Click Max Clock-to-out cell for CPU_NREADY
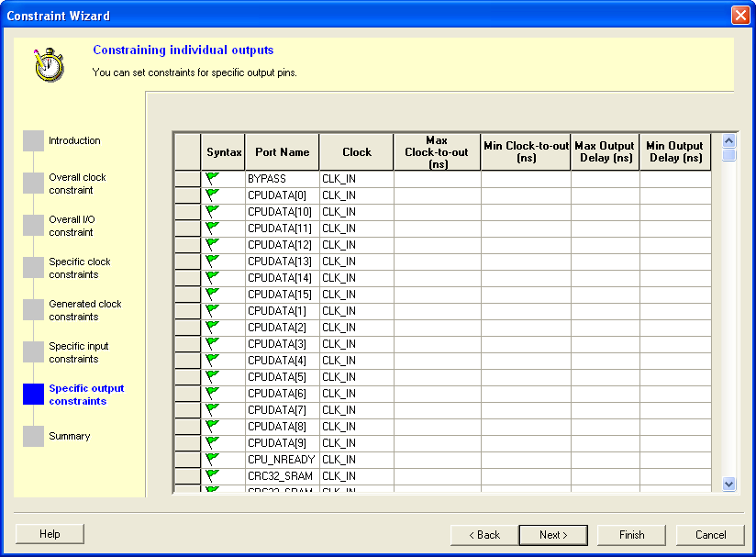Screen dimensions: 756x557 tap(438, 460)
